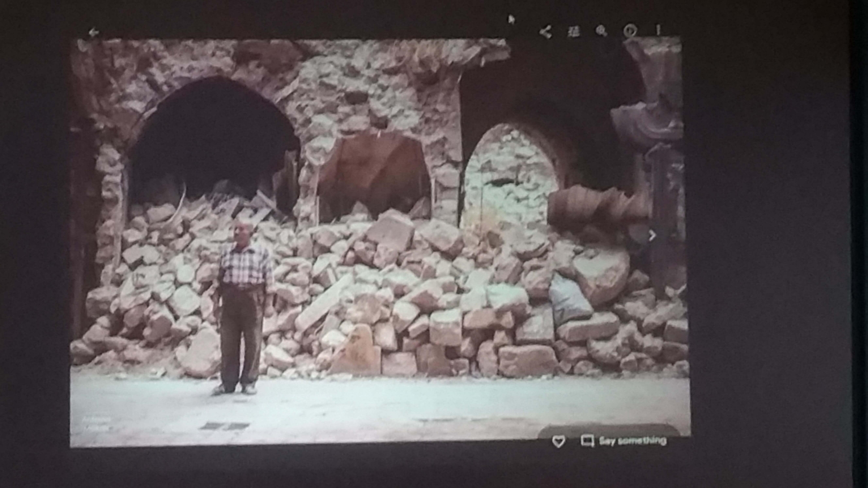Click the zoom magnifier icon

tap(601, 31)
